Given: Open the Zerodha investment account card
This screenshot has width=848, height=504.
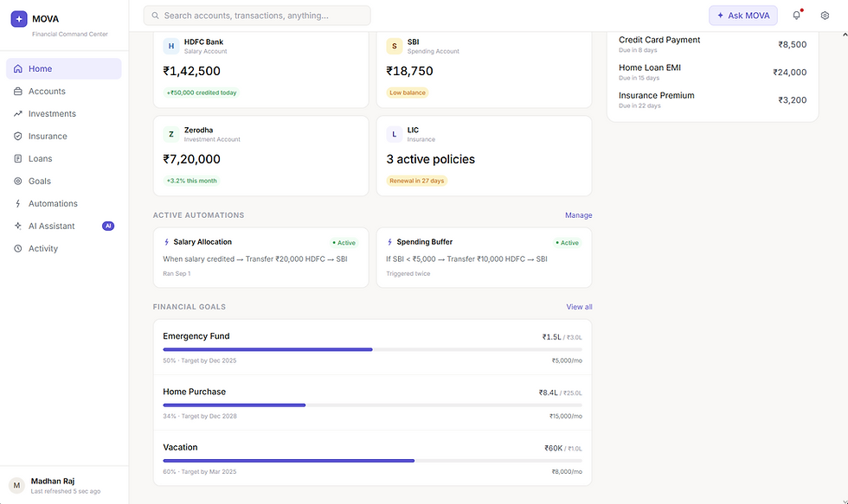Looking at the screenshot, I should (261, 156).
